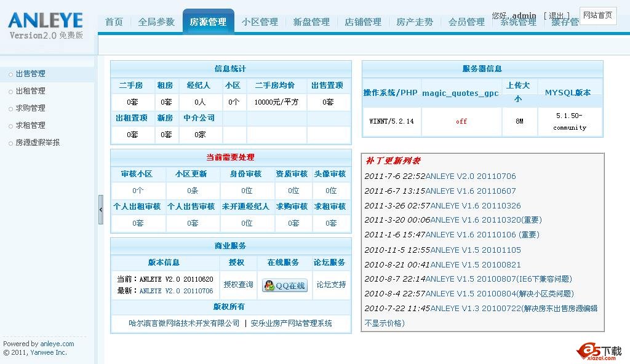Click the 小区更新 header

click(x=191, y=174)
